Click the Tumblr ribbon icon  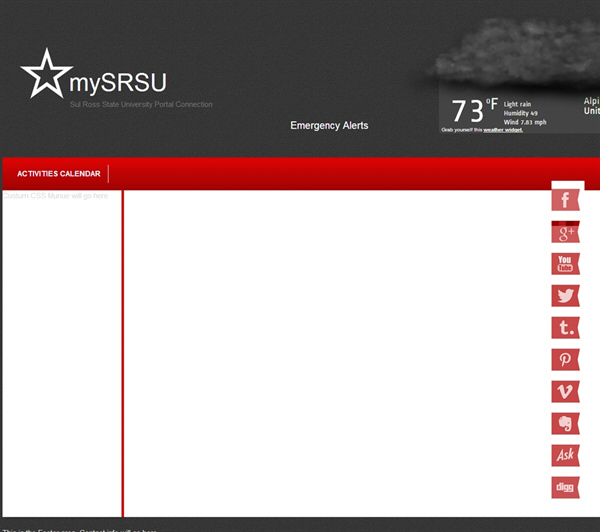565,328
